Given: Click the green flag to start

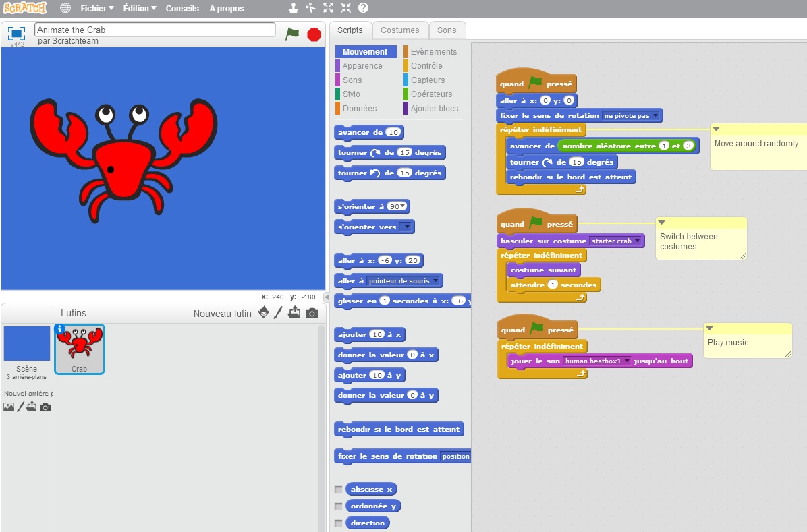Looking at the screenshot, I should point(291,34).
